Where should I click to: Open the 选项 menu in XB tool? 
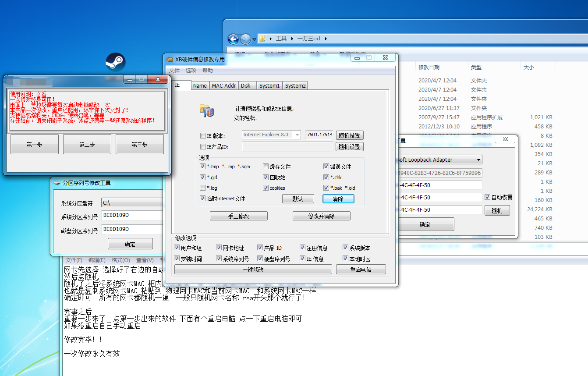coord(191,71)
